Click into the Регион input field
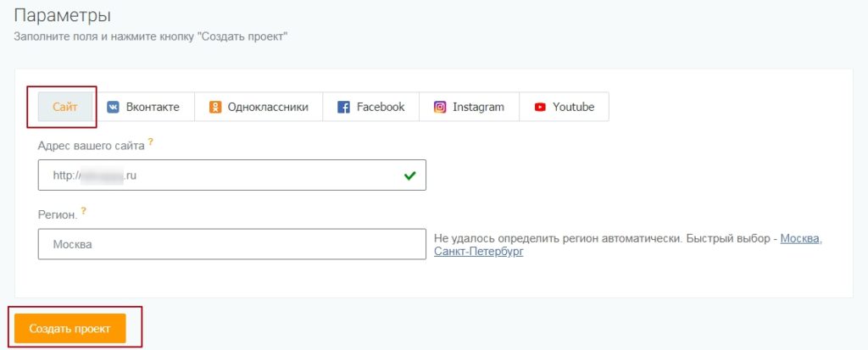Image resolution: width=868 pixels, height=350 pixels. [x=231, y=244]
